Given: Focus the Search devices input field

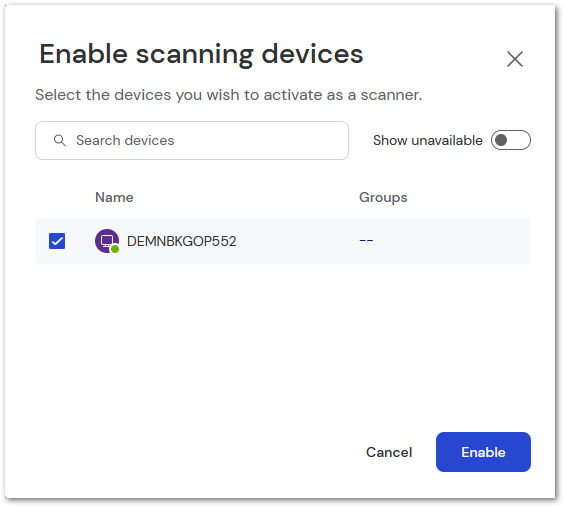Looking at the screenshot, I should [192, 140].
